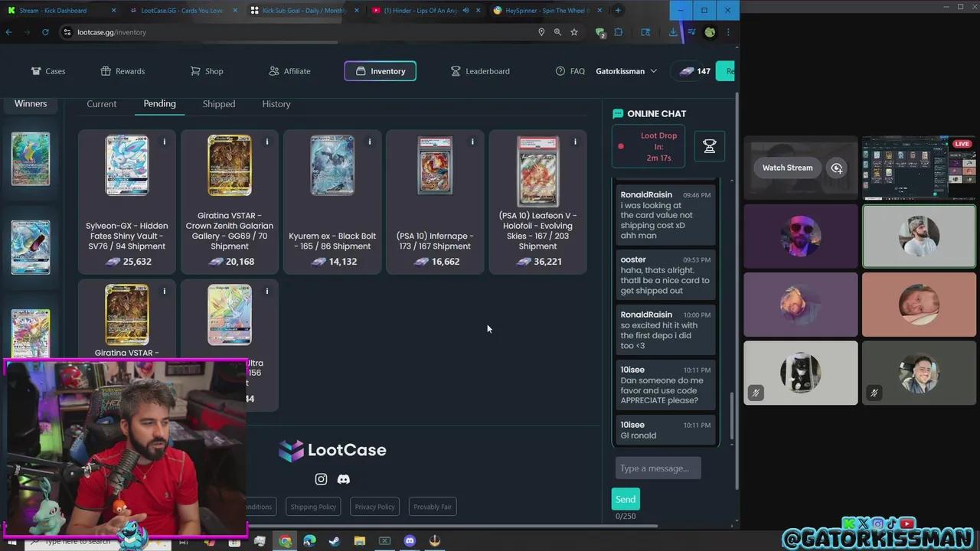
Task: Switch to the Shipped tab
Action: click(219, 104)
